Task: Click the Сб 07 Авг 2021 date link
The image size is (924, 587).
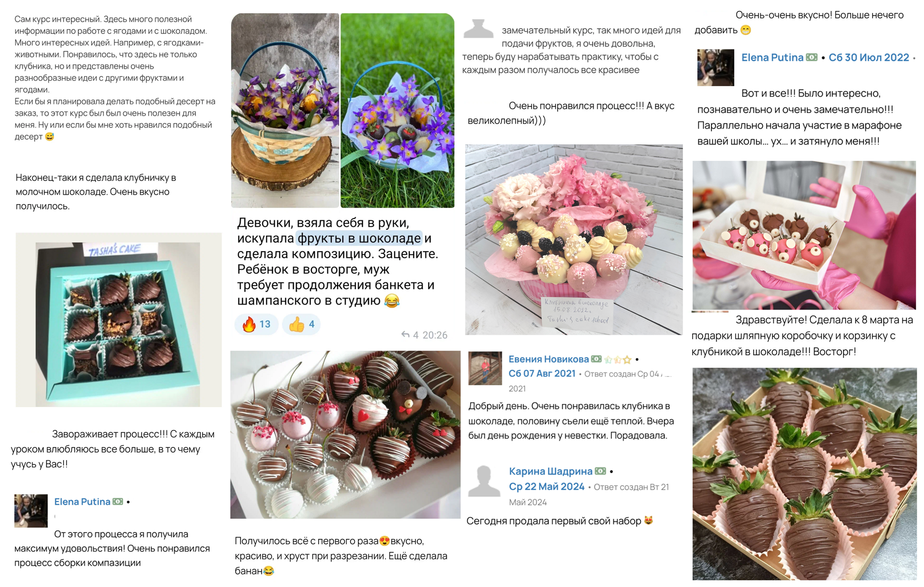Action: (x=542, y=373)
